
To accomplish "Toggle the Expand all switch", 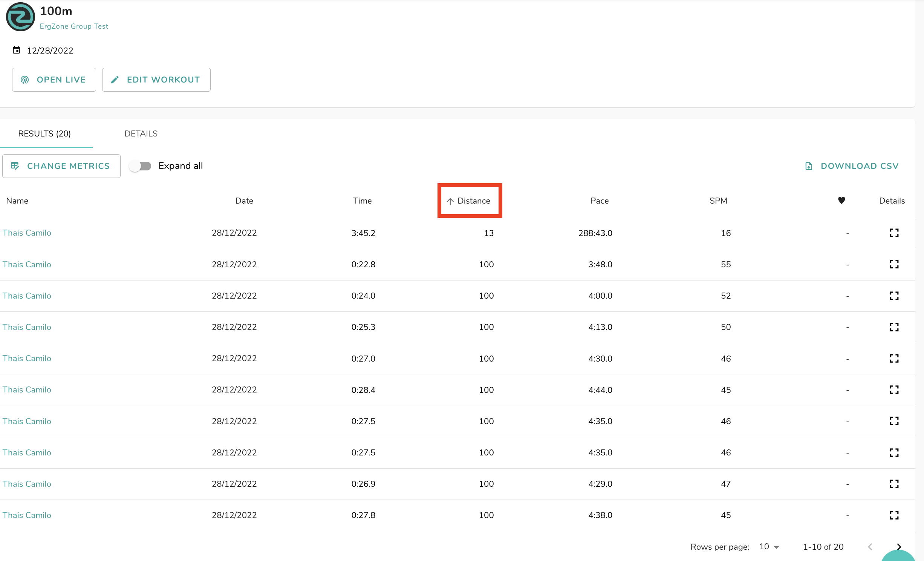I will (x=140, y=166).
